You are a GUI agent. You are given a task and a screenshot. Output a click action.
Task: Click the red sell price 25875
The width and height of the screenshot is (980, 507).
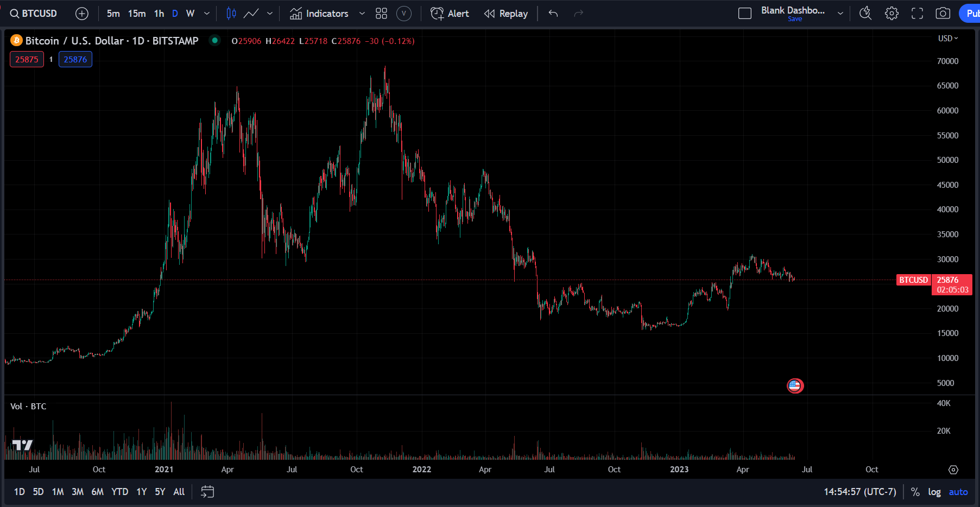(27, 60)
